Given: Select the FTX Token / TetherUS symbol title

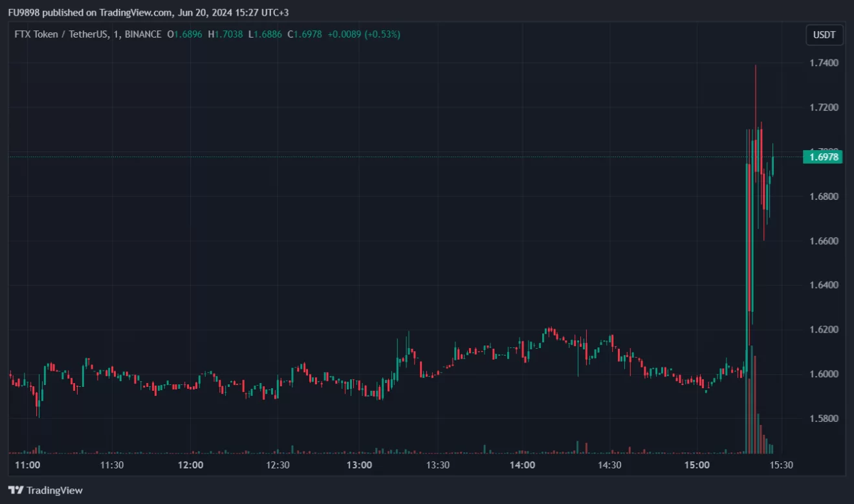Looking at the screenshot, I should tap(61, 34).
